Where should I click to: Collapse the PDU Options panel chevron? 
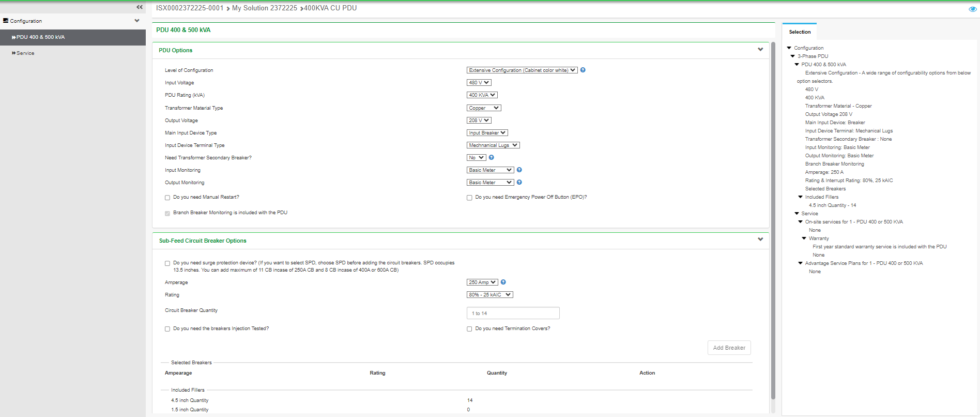point(760,50)
